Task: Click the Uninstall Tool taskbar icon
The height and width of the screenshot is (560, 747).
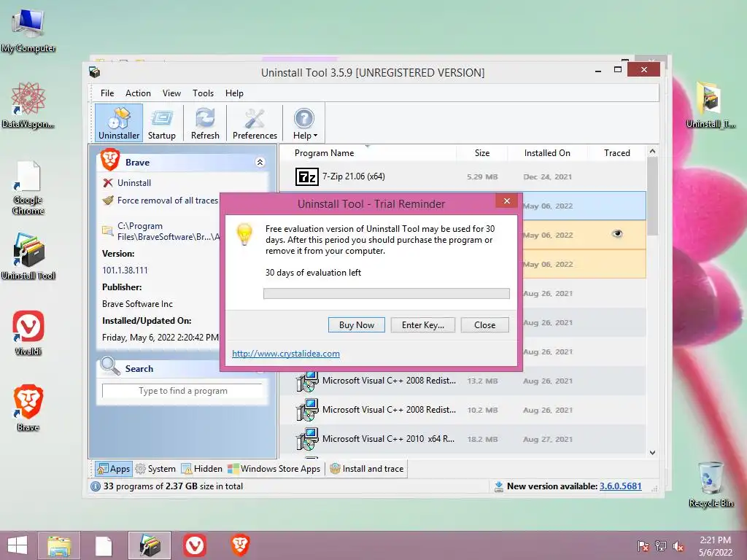Action: pos(150,545)
